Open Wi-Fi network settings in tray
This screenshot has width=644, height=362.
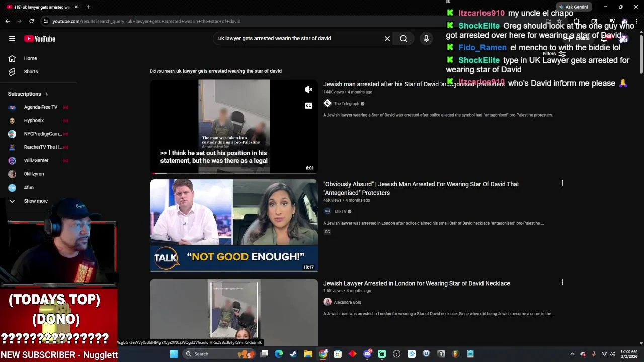click(604, 354)
